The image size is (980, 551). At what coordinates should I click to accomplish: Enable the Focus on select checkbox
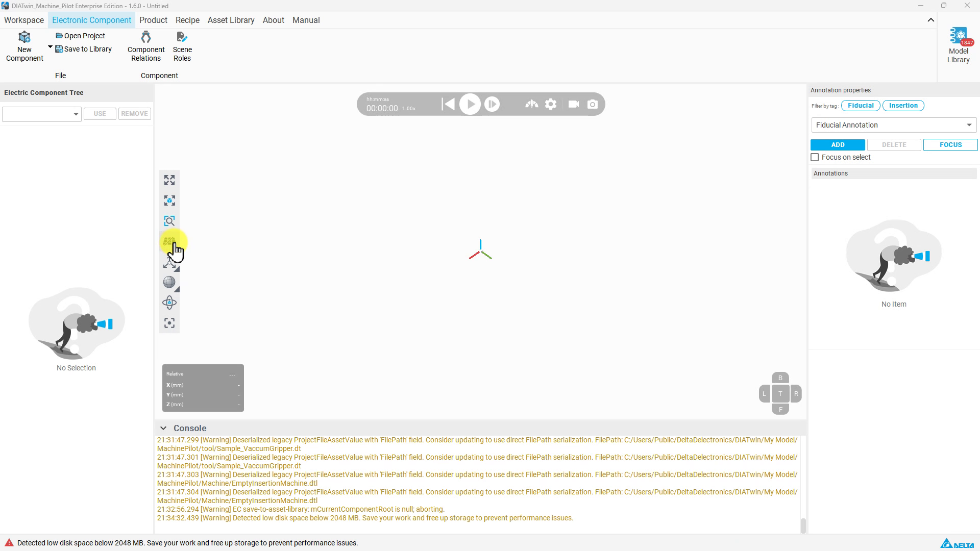click(x=815, y=158)
